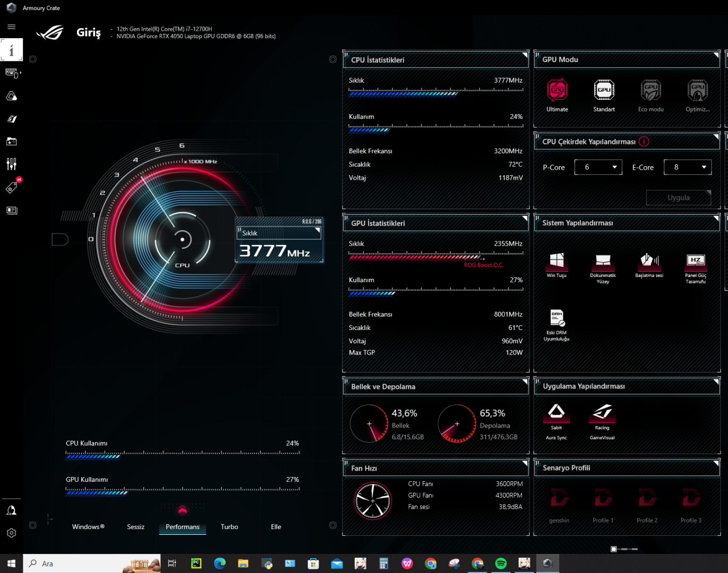The height and width of the screenshot is (573, 728).
Task: Switch to Turbo operating mode
Action: pyautogui.click(x=229, y=527)
